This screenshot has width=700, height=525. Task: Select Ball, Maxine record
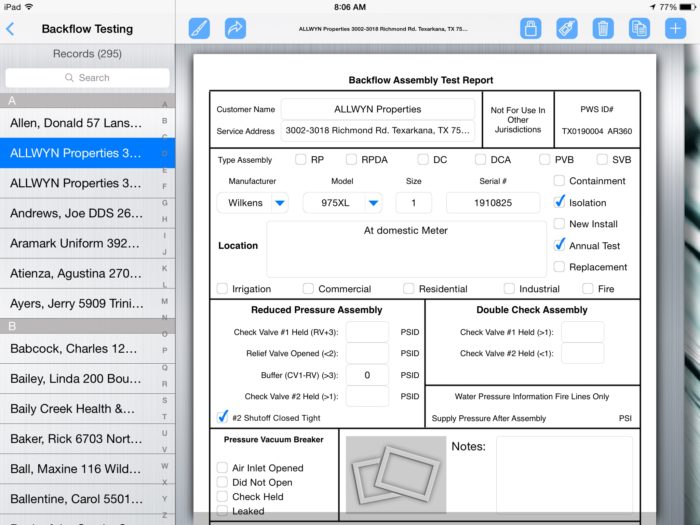[88, 469]
